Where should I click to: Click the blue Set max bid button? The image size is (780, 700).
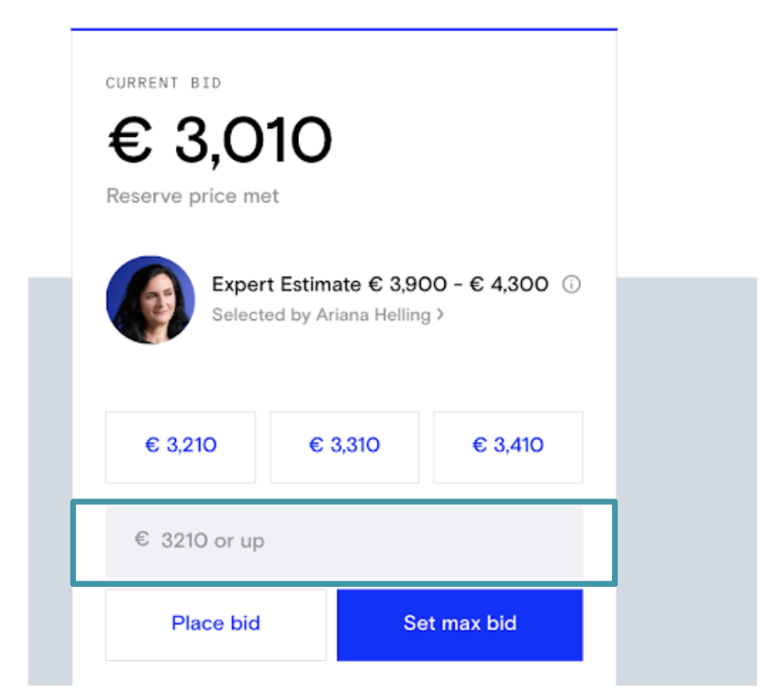coord(460,624)
